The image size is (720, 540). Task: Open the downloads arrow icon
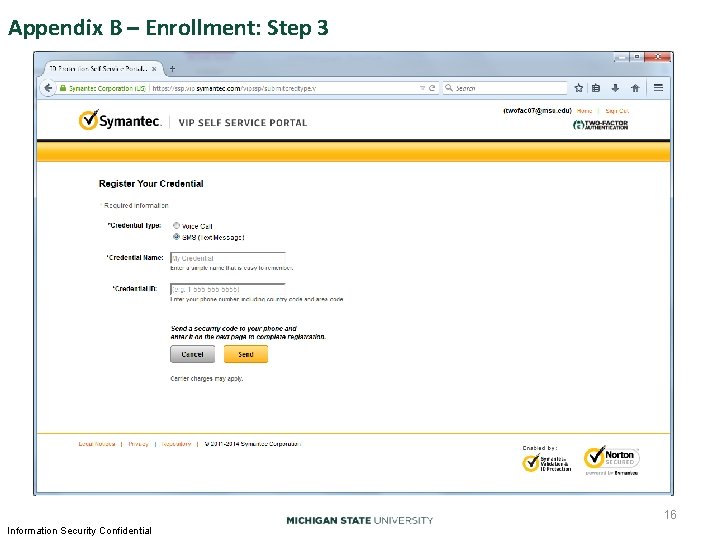click(615, 88)
